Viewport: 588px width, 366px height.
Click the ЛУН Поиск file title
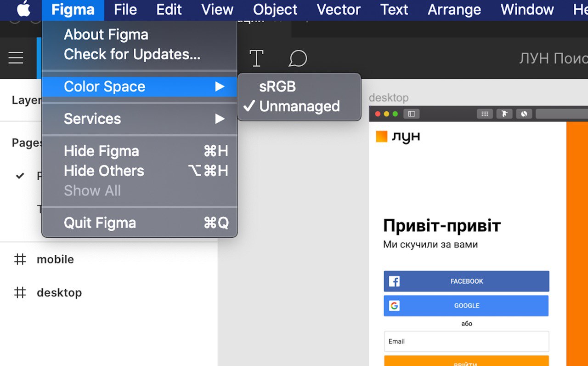point(554,58)
